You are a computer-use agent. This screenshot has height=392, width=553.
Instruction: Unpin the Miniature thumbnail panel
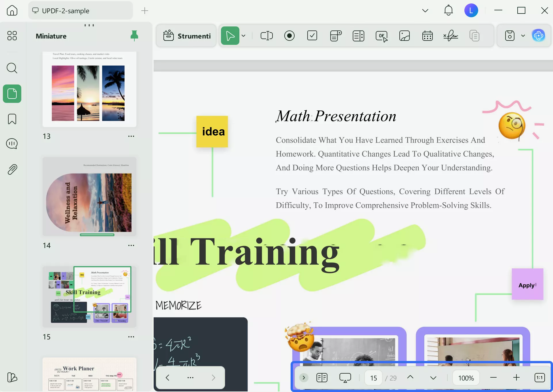pyautogui.click(x=134, y=36)
